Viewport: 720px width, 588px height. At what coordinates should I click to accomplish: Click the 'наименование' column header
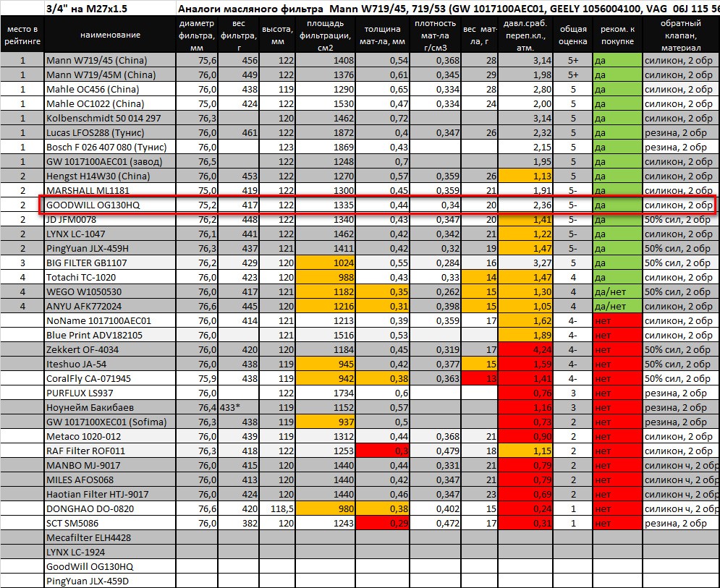(x=110, y=35)
